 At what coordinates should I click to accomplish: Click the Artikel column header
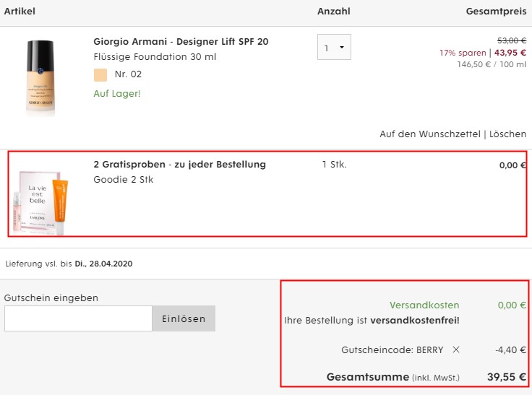click(x=20, y=11)
